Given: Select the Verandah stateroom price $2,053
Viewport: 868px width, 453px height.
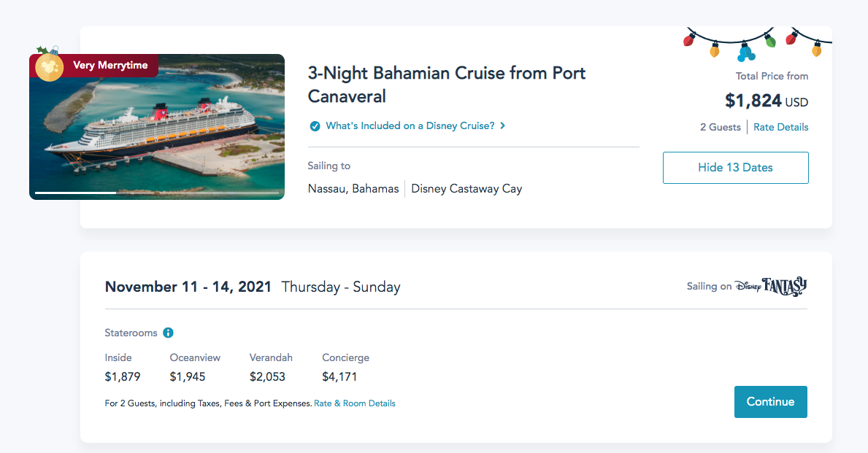Looking at the screenshot, I should coord(267,376).
